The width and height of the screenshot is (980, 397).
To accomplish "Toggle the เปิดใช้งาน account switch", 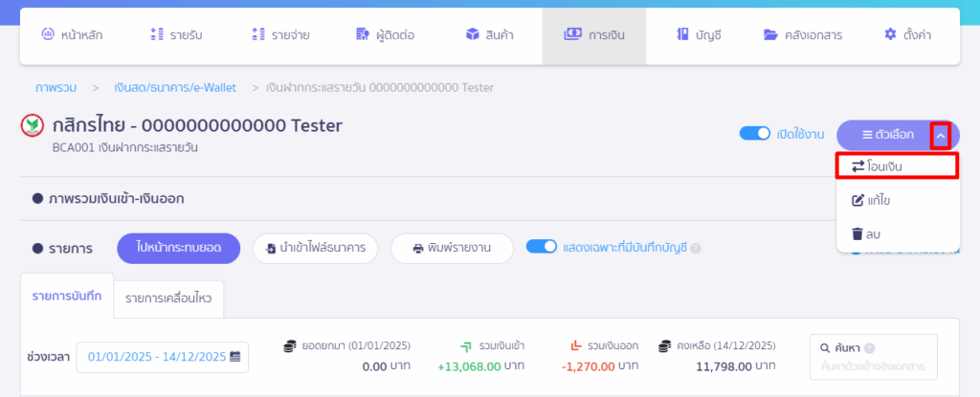I will [x=754, y=134].
